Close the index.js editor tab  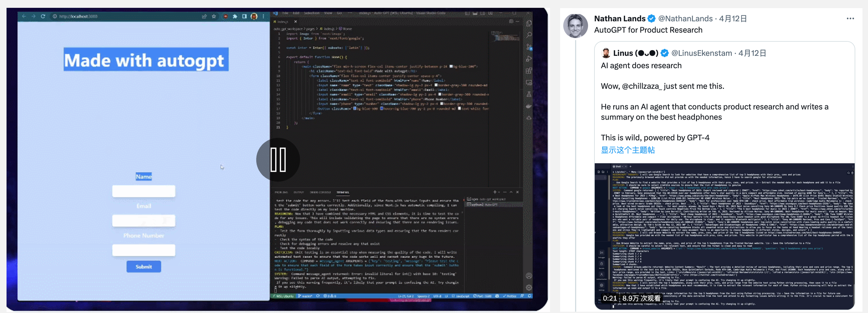295,22
